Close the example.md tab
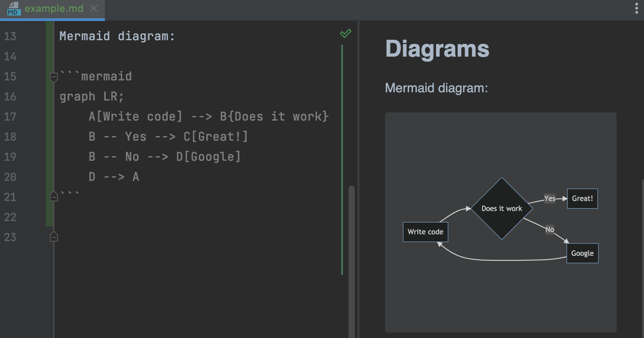 point(94,9)
